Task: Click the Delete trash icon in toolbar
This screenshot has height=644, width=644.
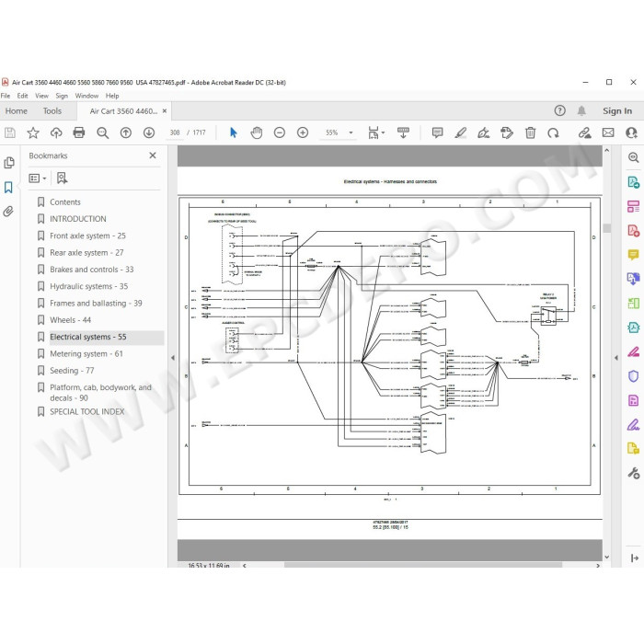Action: (530, 132)
